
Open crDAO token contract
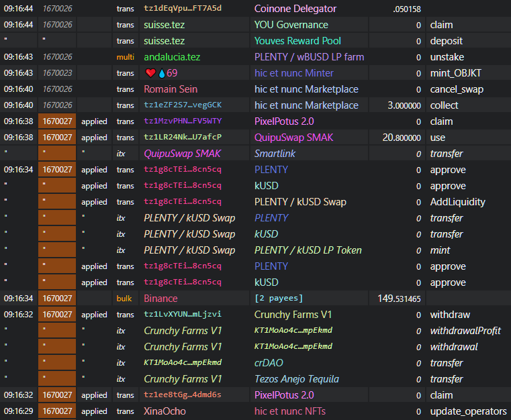269,363
